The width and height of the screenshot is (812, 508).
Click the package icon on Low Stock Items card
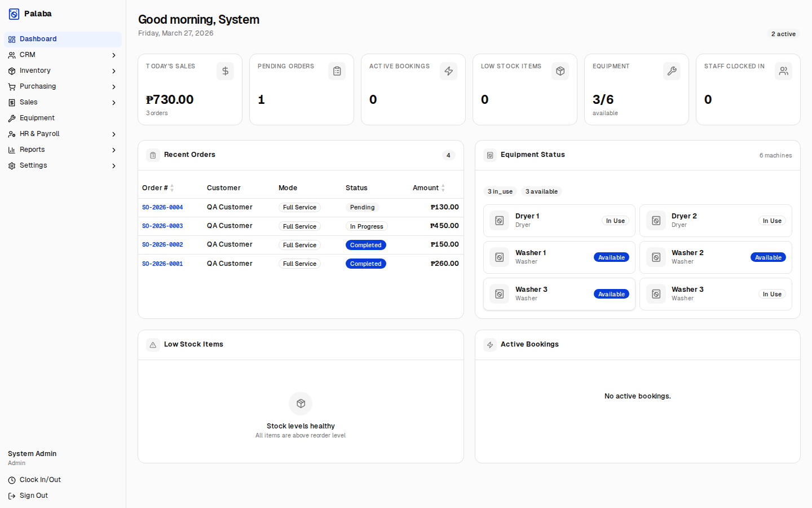(560, 71)
